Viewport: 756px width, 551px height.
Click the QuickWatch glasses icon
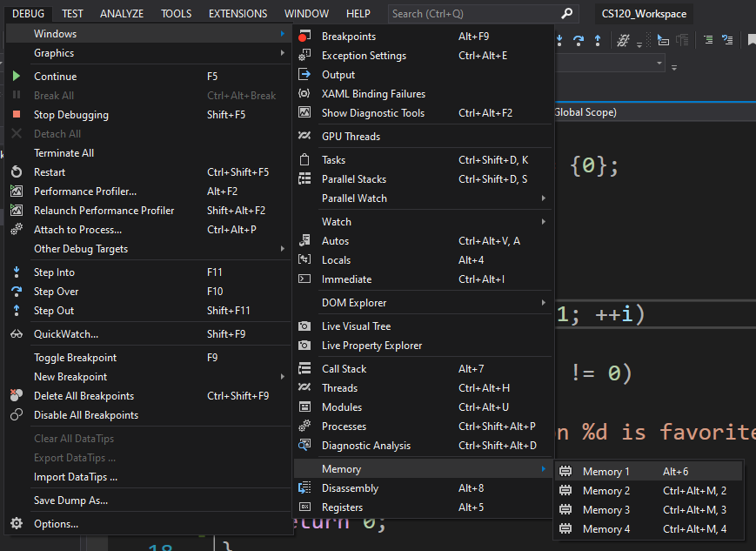click(17, 334)
